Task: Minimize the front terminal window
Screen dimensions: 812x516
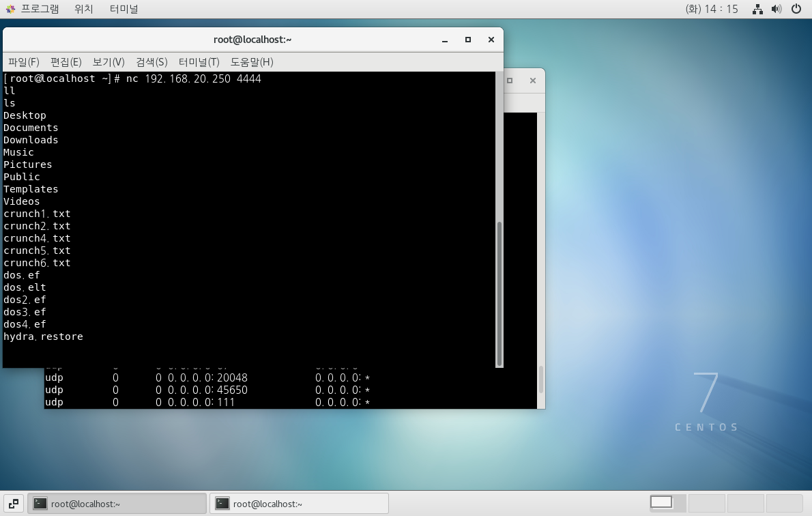Action: (445, 40)
